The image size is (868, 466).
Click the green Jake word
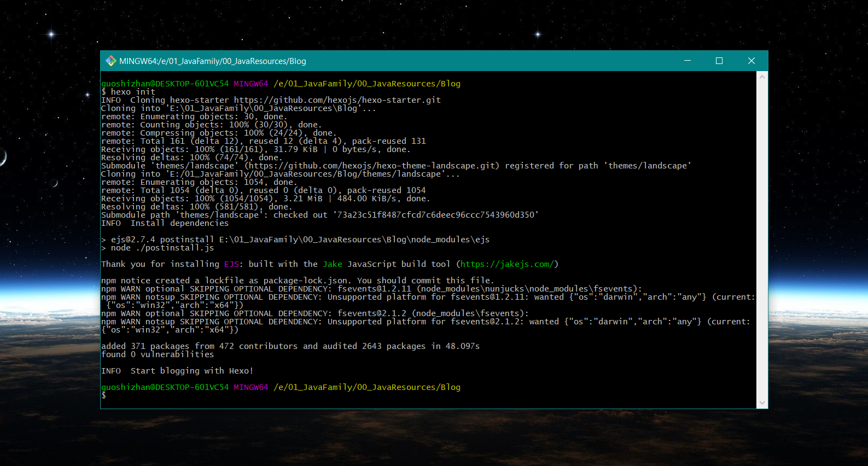[x=332, y=264]
